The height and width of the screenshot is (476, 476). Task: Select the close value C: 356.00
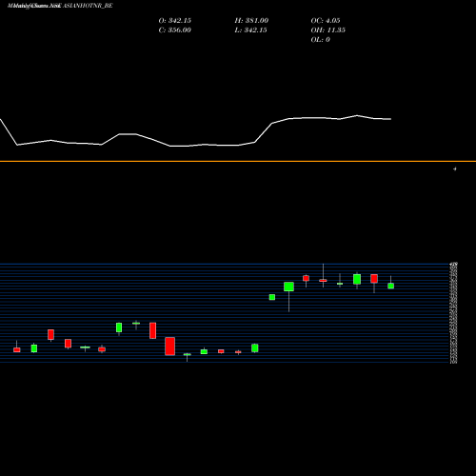tap(175, 30)
